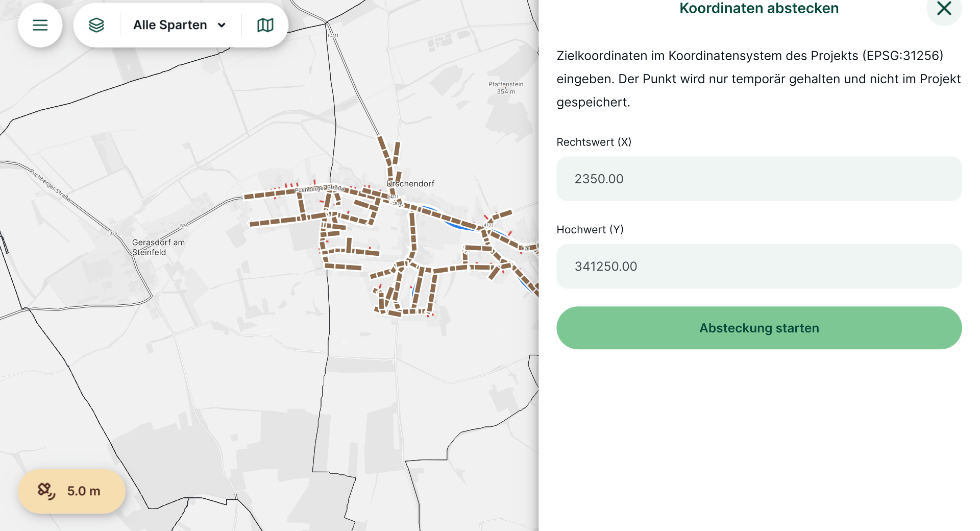
Task: Select the Urschendorf map label
Action: [x=410, y=184]
